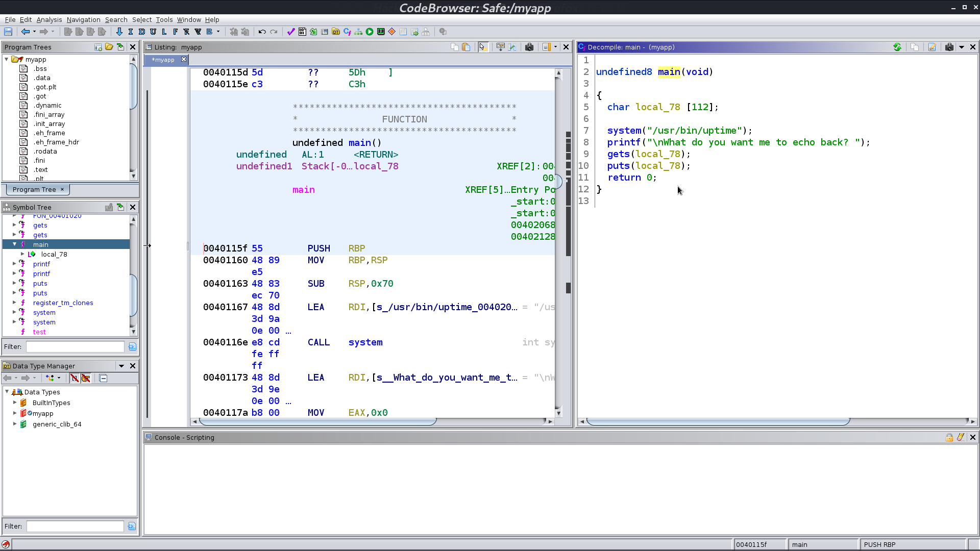Open the Bytes viewer icon in the toolbar

[x=302, y=32]
